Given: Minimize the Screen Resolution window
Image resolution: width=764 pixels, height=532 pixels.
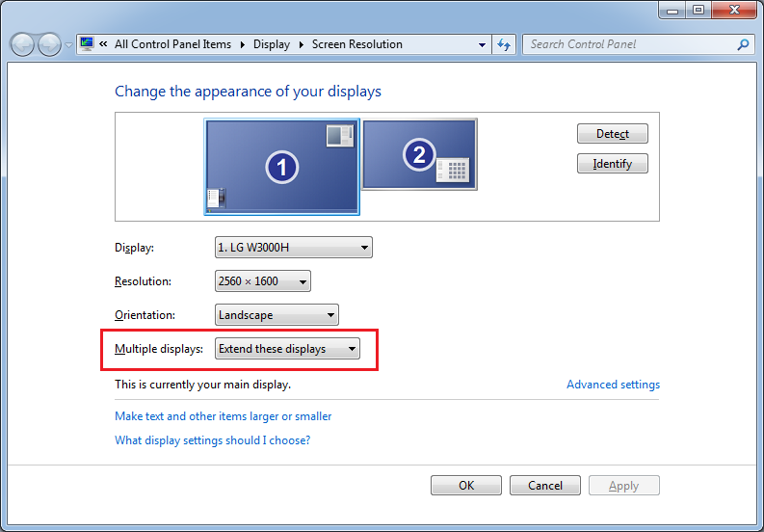Looking at the screenshot, I should [x=672, y=10].
